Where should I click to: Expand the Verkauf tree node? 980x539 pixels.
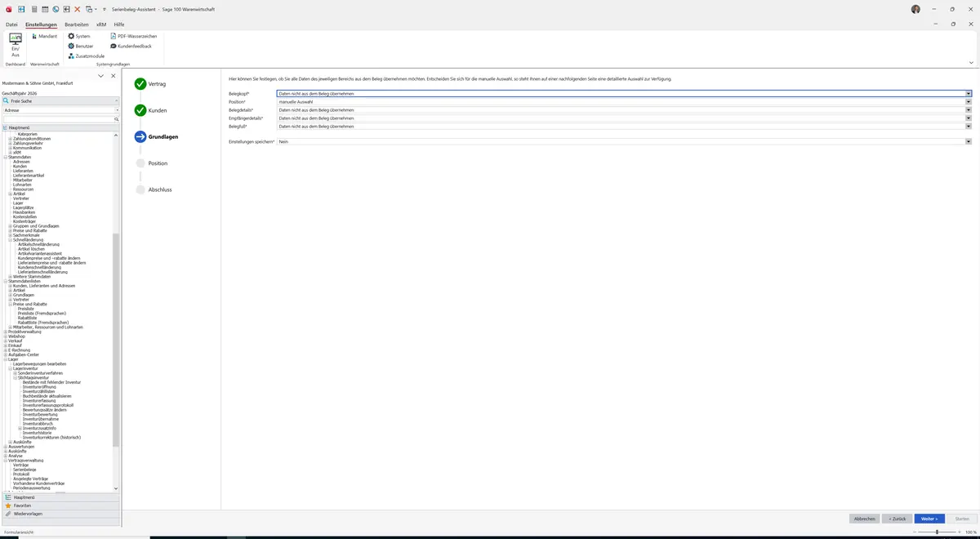coord(6,341)
